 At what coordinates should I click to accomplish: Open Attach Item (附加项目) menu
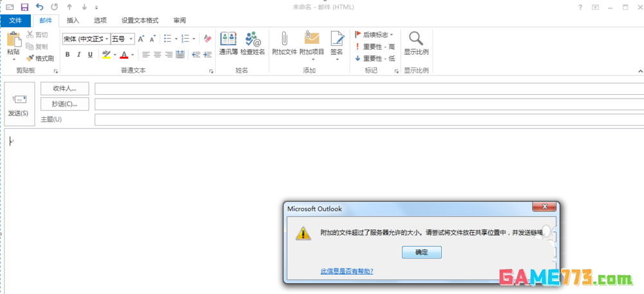pyautogui.click(x=312, y=46)
